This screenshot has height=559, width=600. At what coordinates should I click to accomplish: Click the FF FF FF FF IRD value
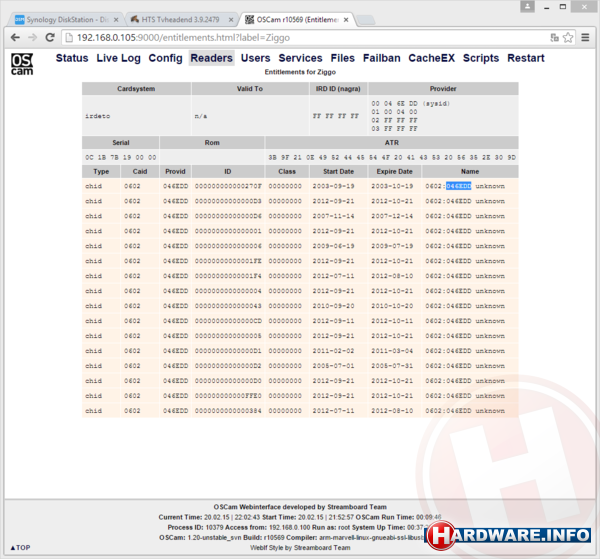pyautogui.click(x=336, y=116)
